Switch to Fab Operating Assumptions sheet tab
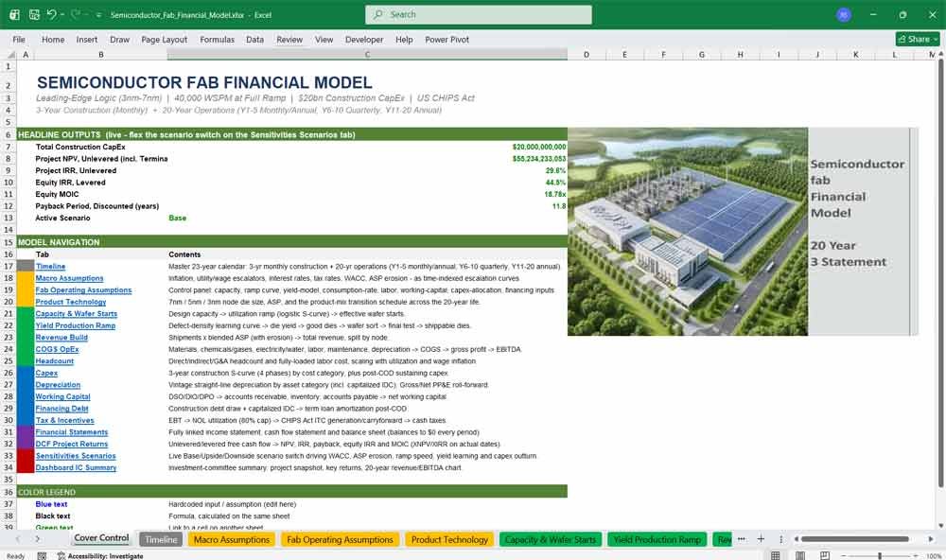 coord(340,539)
